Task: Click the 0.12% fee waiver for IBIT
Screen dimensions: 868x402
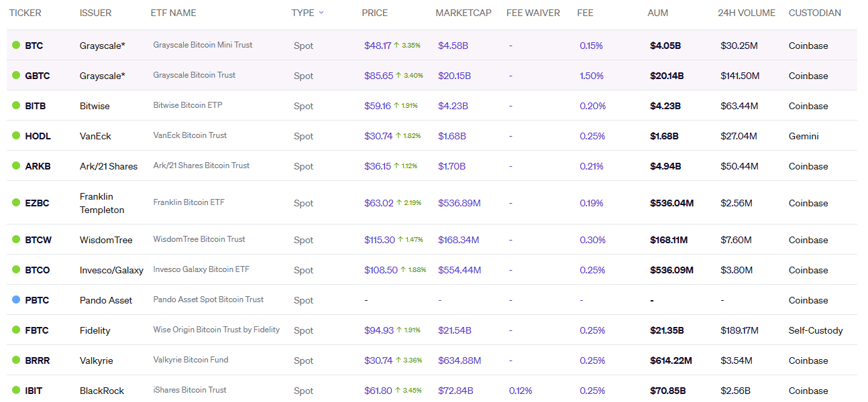Action: 521,391
